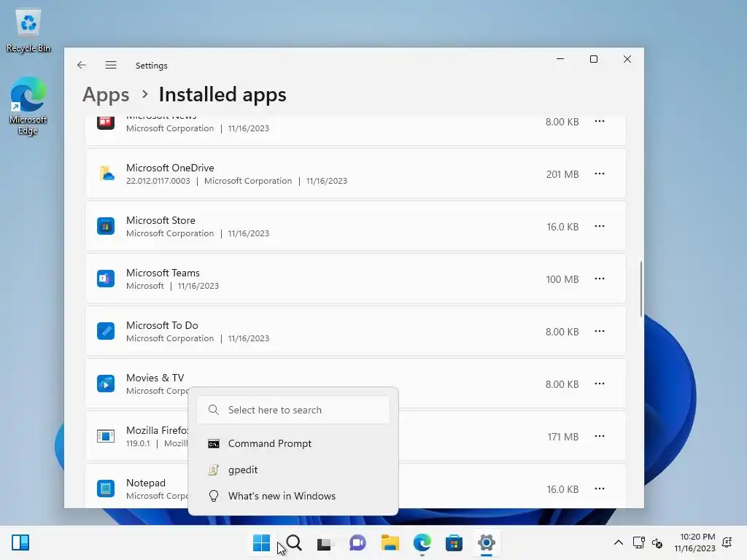747x560 pixels.
Task: Launch Microsoft Edge from the taskbar
Action: [x=422, y=542]
